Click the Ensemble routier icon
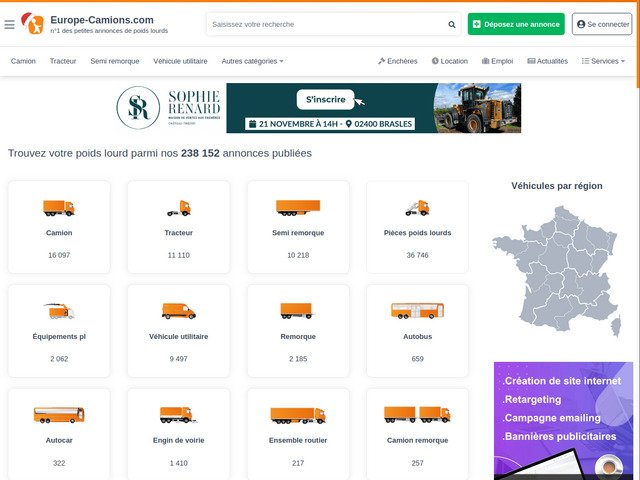Screen dimensions: 640x480 (x=298, y=415)
